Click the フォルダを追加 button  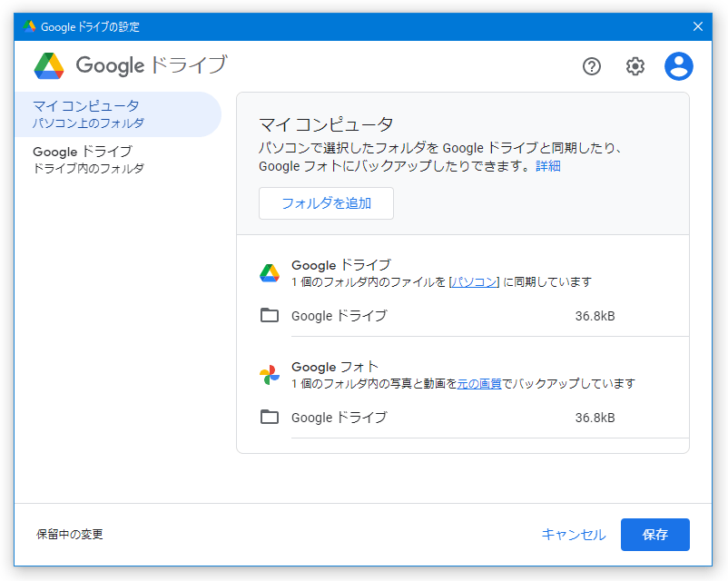tap(326, 203)
